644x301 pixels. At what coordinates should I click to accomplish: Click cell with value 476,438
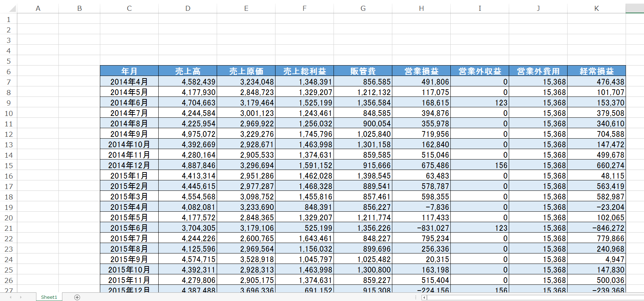point(596,82)
